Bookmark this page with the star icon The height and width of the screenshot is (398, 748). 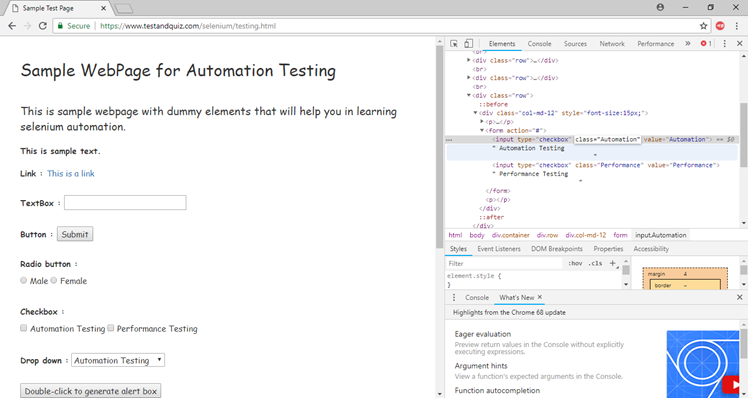click(x=703, y=26)
